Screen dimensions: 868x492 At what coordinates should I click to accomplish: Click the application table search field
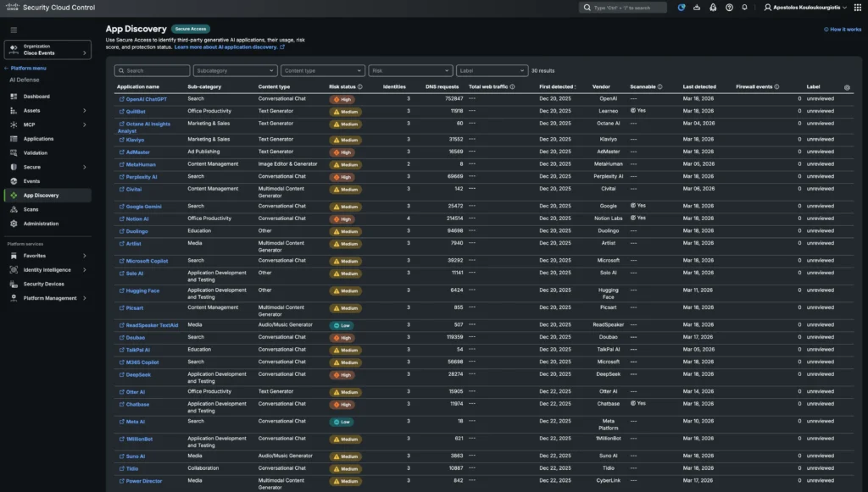pyautogui.click(x=153, y=71)
